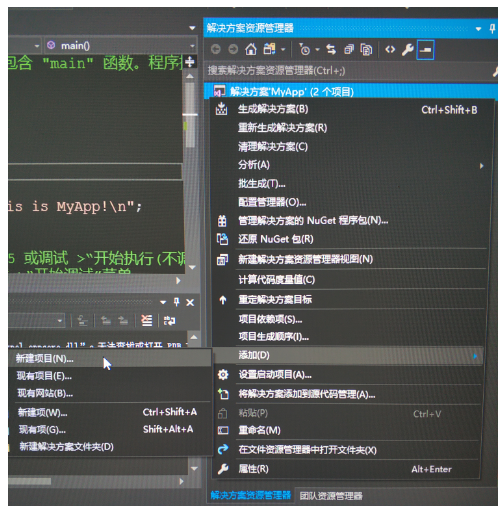This screenshot has height=506, width=500.
Task: Click the wrench properties icon in toolbar
Action: (407, 50)
